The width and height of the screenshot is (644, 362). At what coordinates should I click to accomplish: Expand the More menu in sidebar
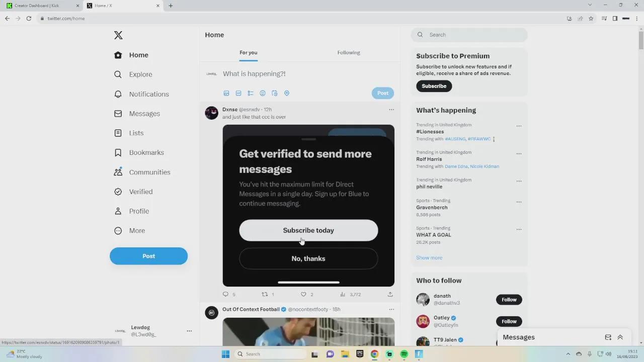(129, 231)
